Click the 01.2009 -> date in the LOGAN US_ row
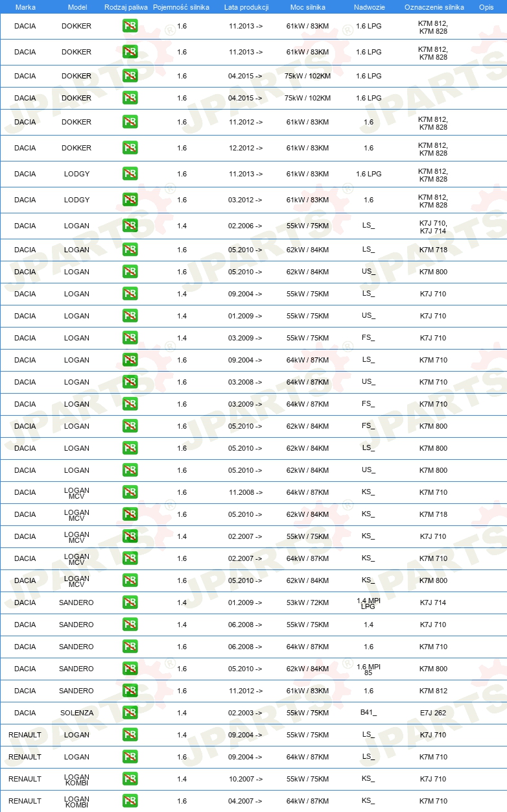 [246, 316]
